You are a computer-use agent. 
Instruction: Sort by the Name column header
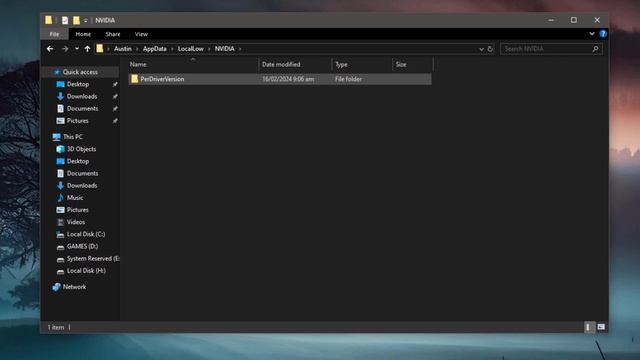pos(193,64)
